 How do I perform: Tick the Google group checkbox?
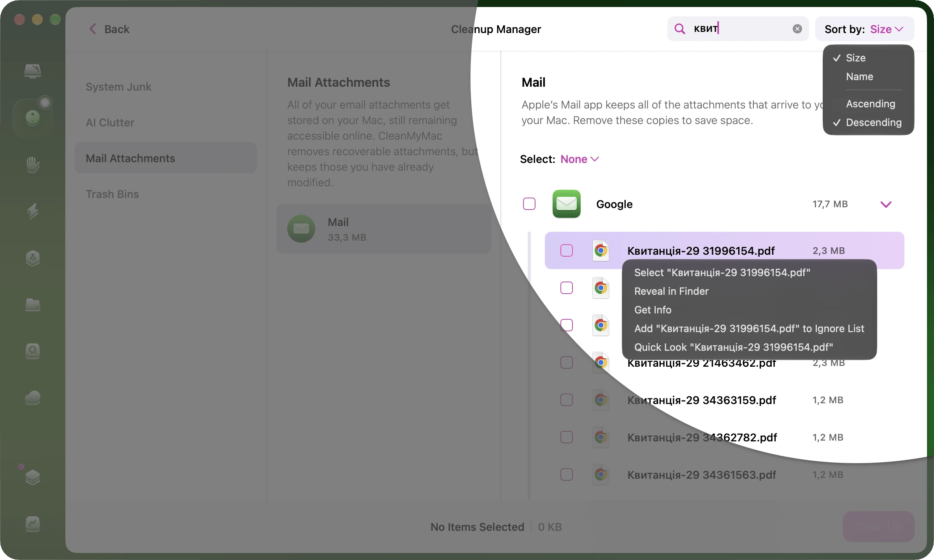(529, 204)
